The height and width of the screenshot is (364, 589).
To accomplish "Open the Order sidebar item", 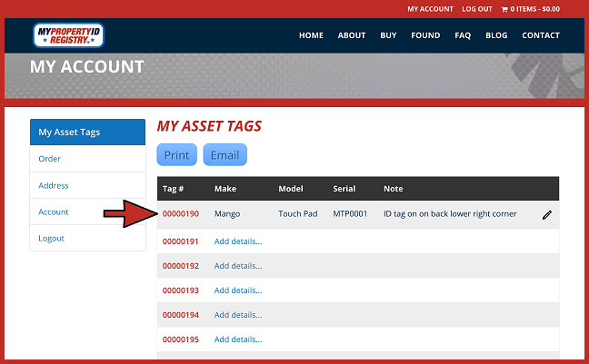I will [49, 159].
